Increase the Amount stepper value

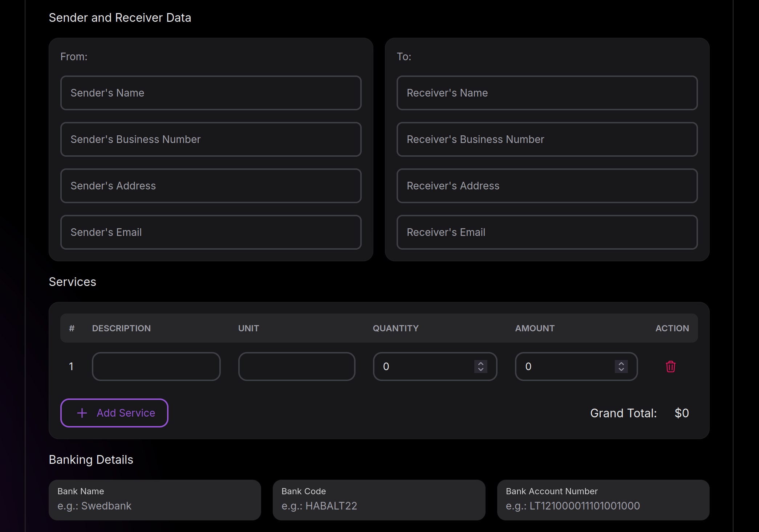(621, 363)
